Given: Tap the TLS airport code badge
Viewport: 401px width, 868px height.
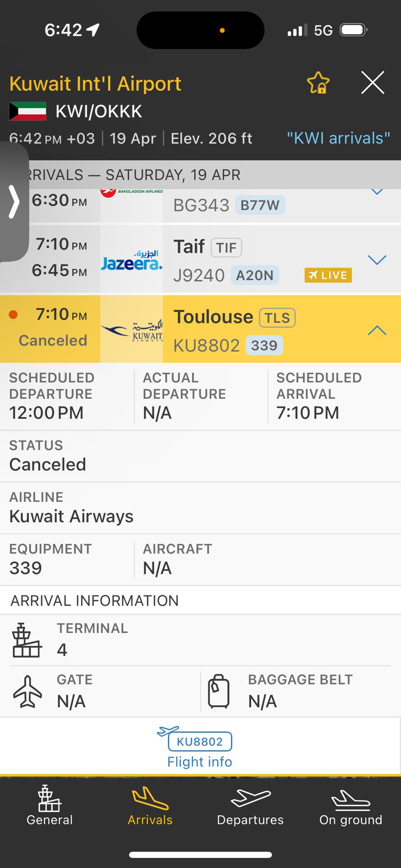Looking at the screenshot, I should [x=277, y=317].
